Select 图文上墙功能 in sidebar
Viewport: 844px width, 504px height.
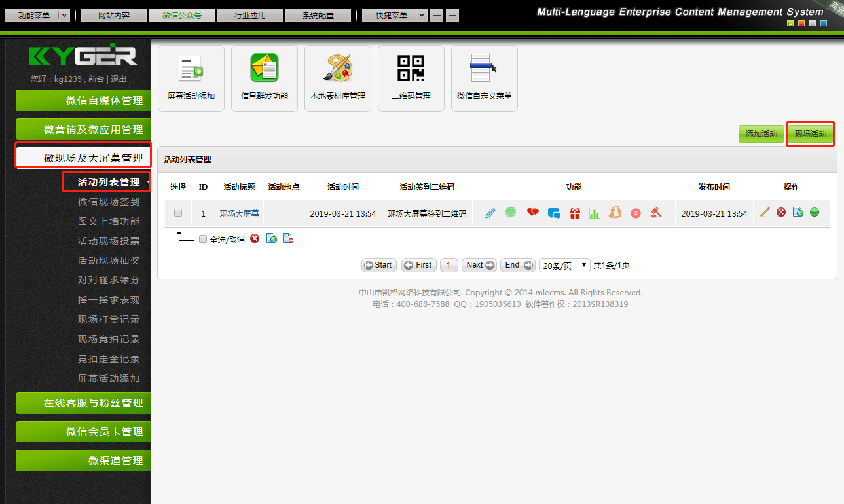pos(109,221)
